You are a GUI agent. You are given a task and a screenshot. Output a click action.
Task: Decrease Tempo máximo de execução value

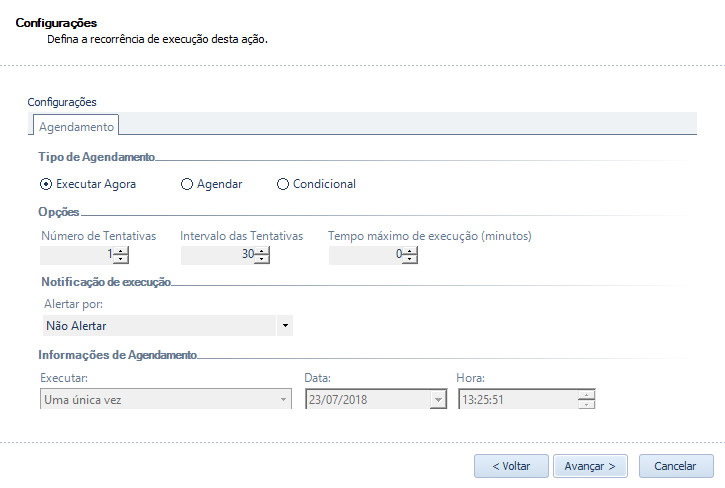tap(409, 258)
